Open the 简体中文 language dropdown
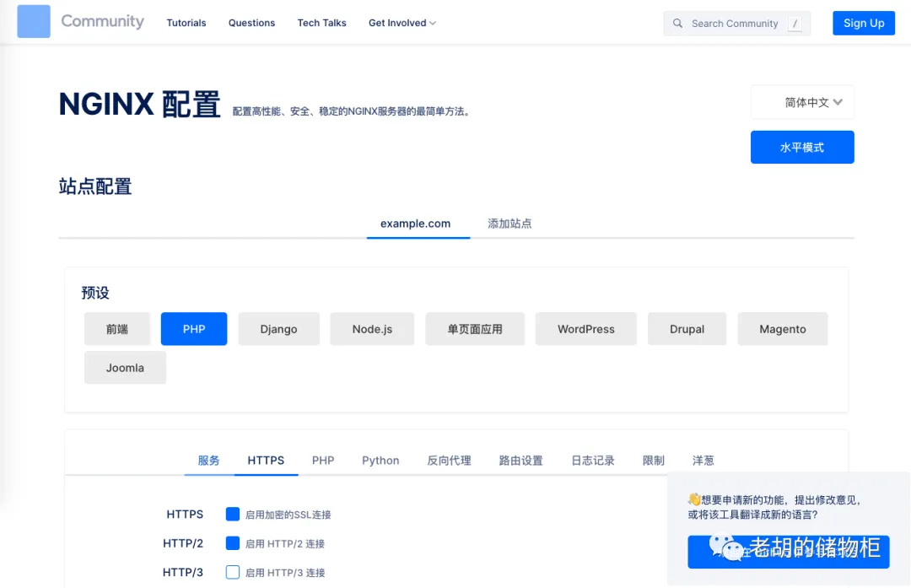This screenshot has width=911, height=588. click(x=802, y=102)
